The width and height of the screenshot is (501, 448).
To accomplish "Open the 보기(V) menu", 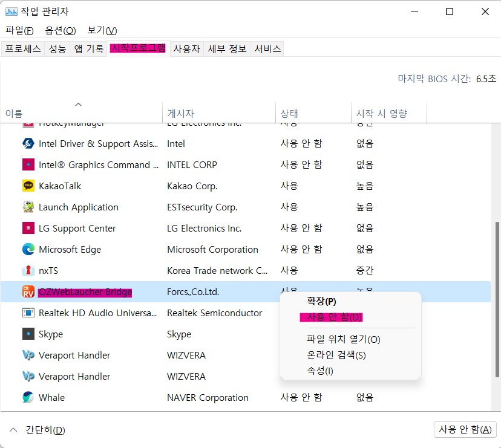I will click(102, 30).
